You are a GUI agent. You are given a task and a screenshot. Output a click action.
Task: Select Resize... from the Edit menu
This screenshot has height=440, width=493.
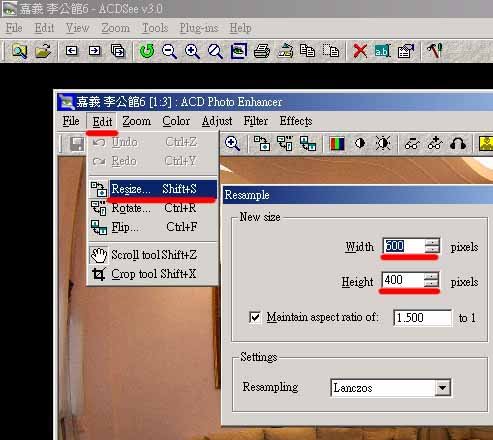click(x=154, y=189)
